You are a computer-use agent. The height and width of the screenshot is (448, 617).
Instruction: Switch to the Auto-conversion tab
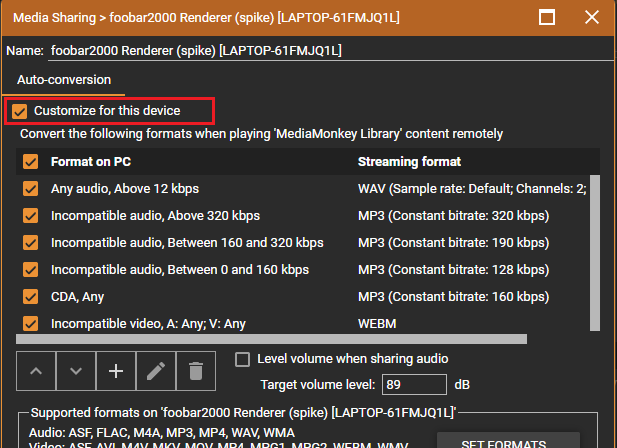point(62,79)
